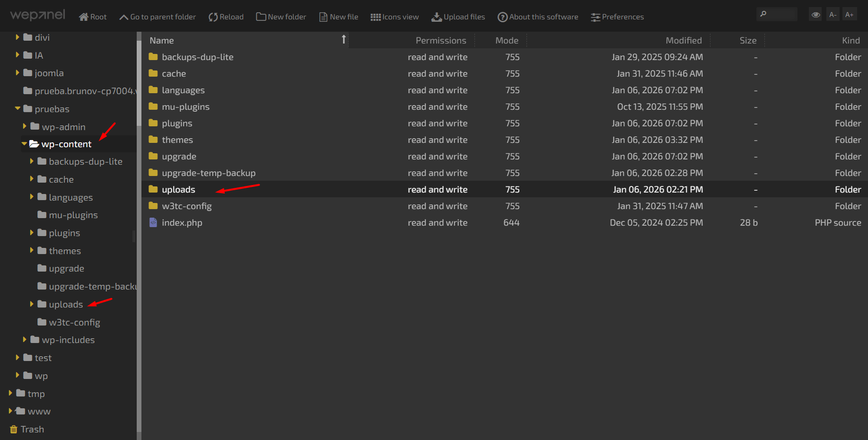This screenshot has width=868, height=440.
Task: Open About this software
Action: pos(538,17)
